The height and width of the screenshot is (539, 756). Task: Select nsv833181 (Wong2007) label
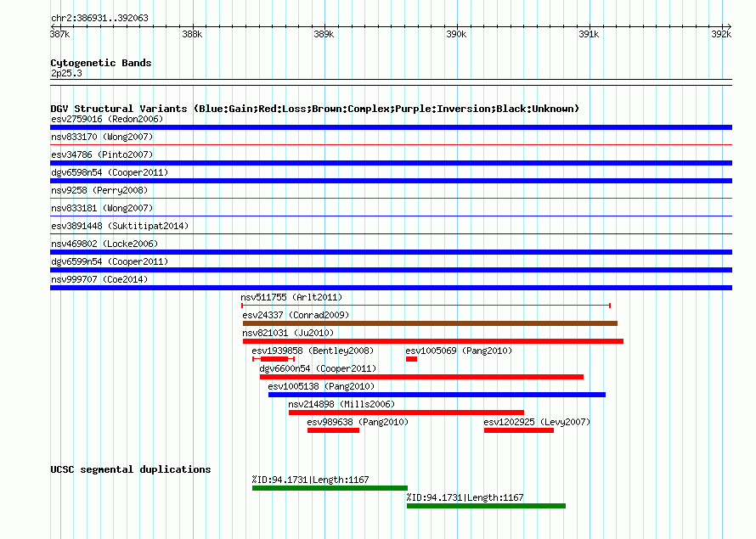(x=102, y=208)
